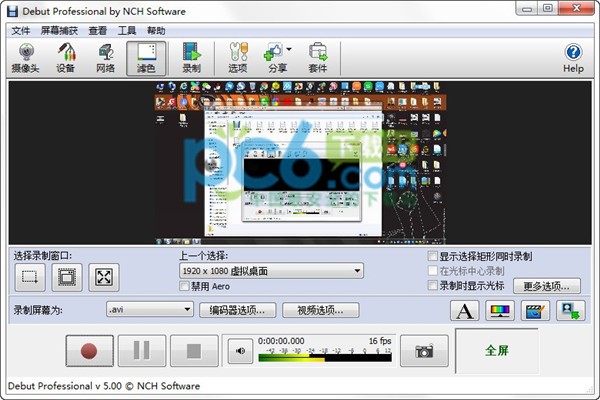Image resolution: width=600 pixels, height=400 pixels.
Task: Open Help from the toolbar
Action: click(x=573, y=58)
